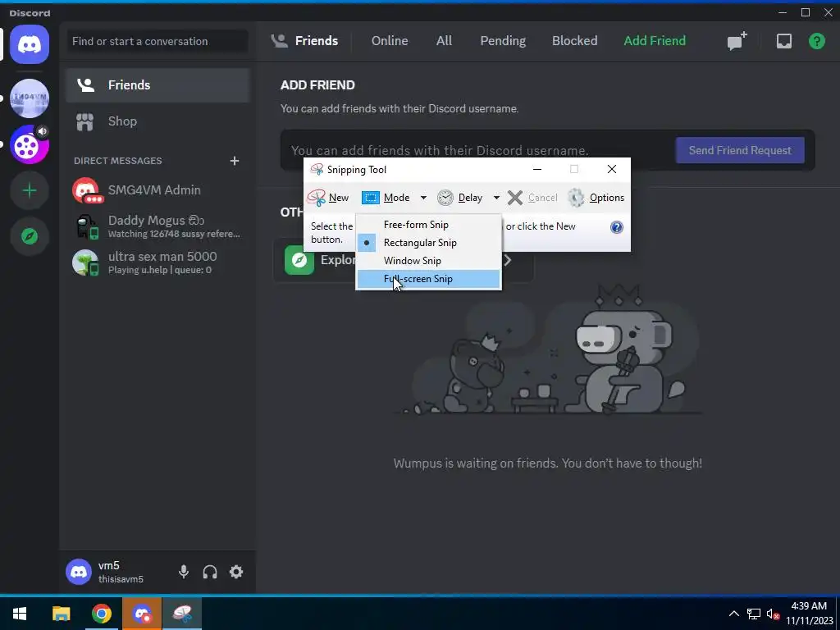Click the Snipping Tool taskbar icon
840x630 pixels.
(182, 614)
